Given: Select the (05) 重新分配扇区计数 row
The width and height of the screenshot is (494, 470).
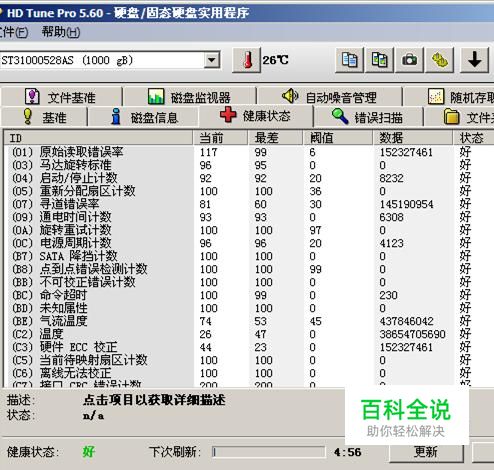Looking at the screenshot, I should (x=249, y=191).
